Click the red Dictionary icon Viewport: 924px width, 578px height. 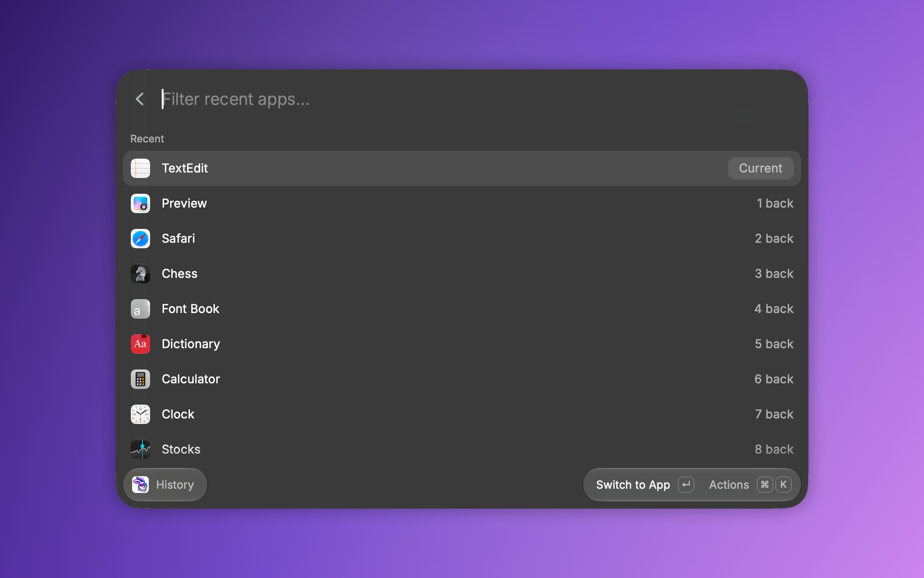click(140, 344)
